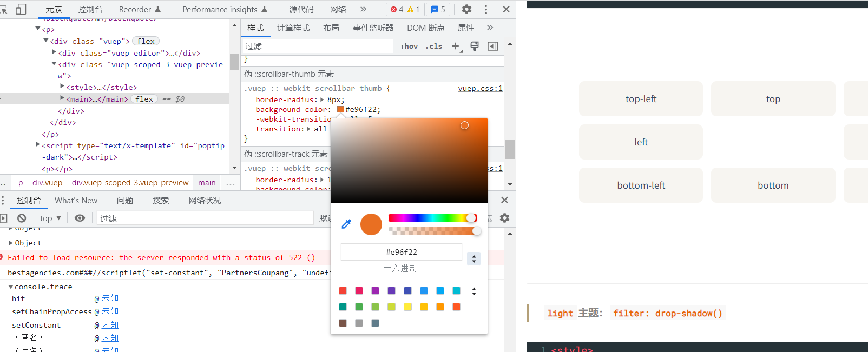Screen dimensions: 868x352
Task: Open console settings gear in the drawer
Action: coord(504,218)
